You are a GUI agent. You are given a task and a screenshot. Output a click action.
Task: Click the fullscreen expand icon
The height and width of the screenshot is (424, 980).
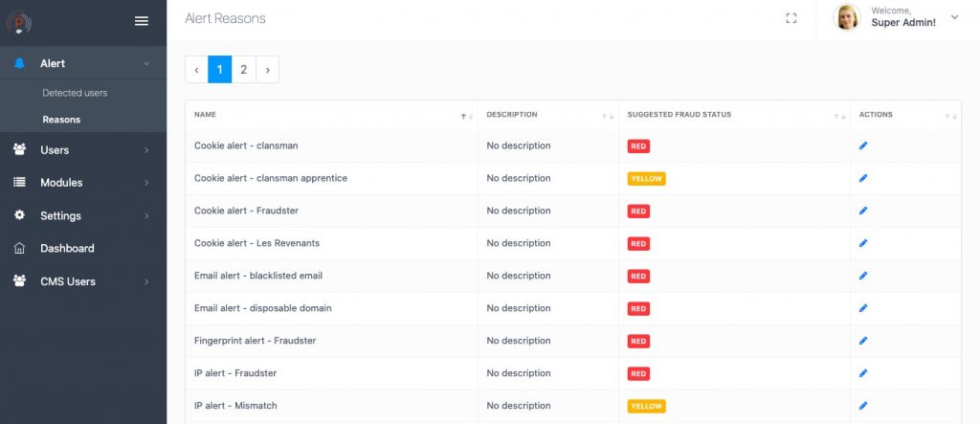tap(791, 19)
